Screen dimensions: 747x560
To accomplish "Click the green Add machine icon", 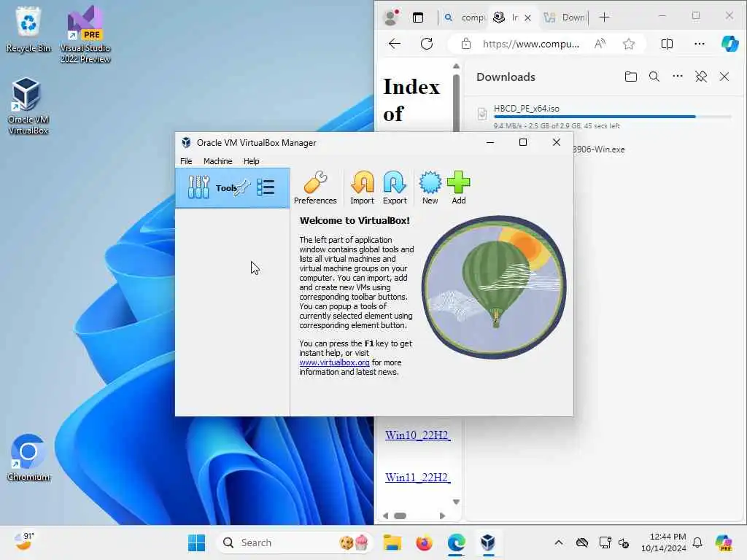I will pyautogui.click(x=458, y=187).
